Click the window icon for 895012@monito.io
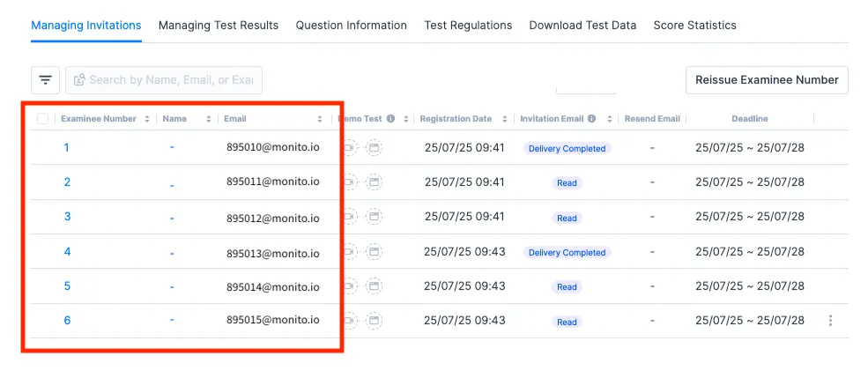This screenshot has width=868, height=378. [x=375, y=217]
